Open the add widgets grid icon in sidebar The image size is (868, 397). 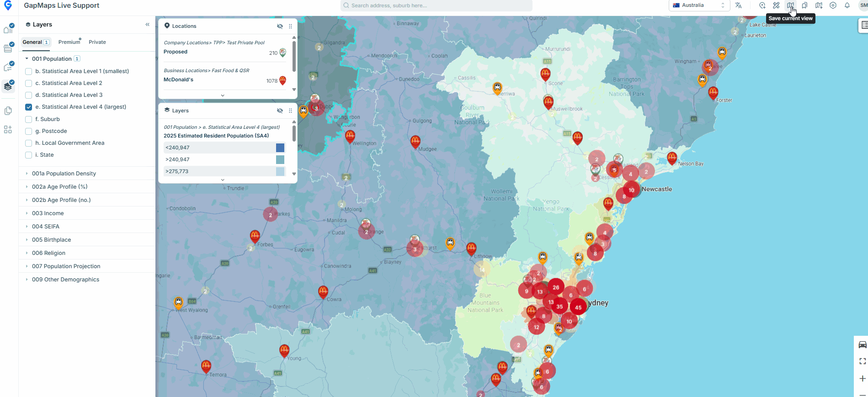pyautogui.click(x=8, y=130)
